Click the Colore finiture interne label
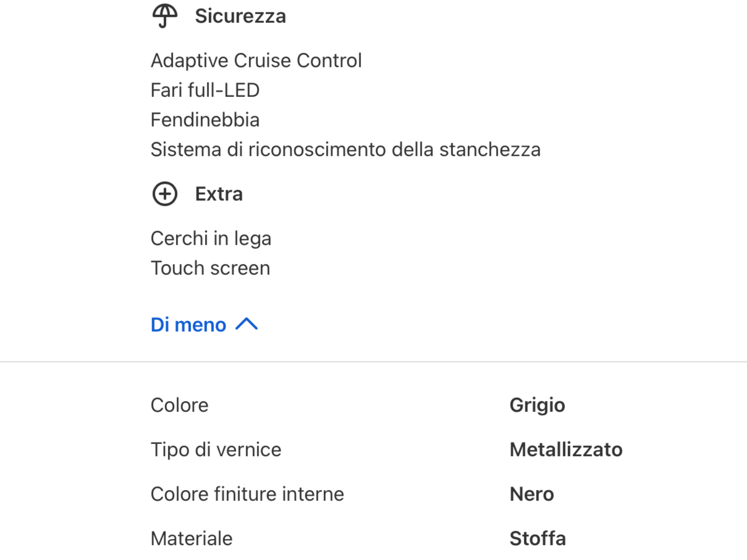Viewport: 747px width, 560px height. coord(247,494)
